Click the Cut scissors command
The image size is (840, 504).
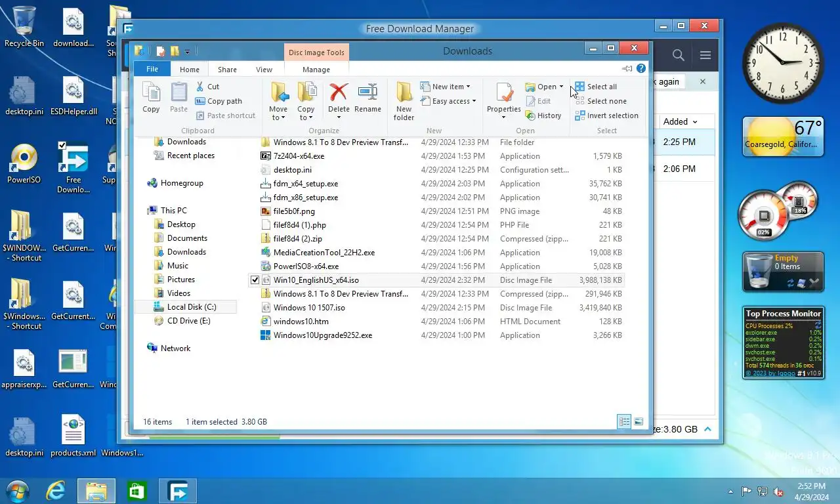(x=208, y=87)
